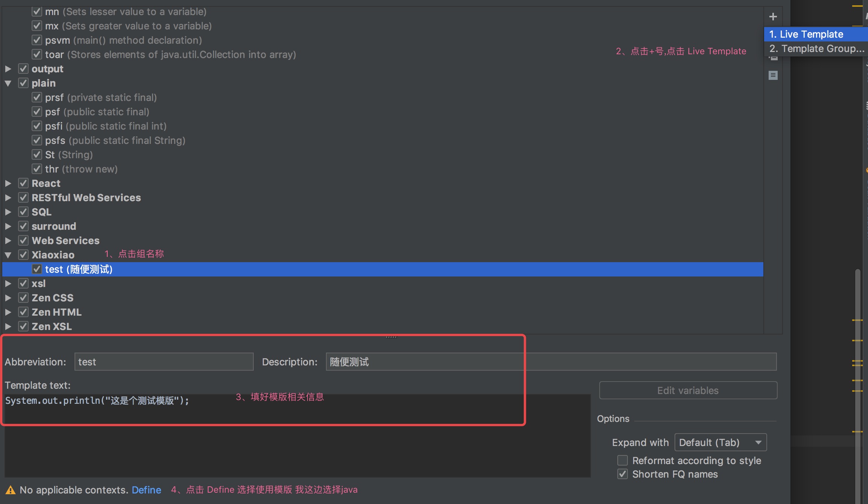868x504 pixels.
Task: Select the React group name
Action: (46, 183)
